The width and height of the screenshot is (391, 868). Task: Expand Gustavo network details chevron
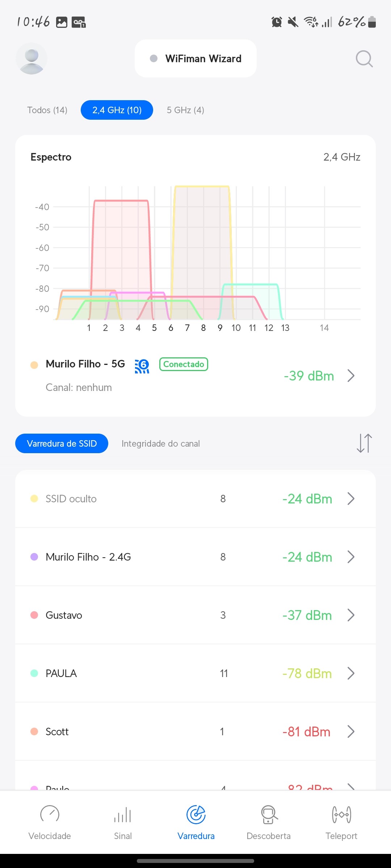click(350, 615)
